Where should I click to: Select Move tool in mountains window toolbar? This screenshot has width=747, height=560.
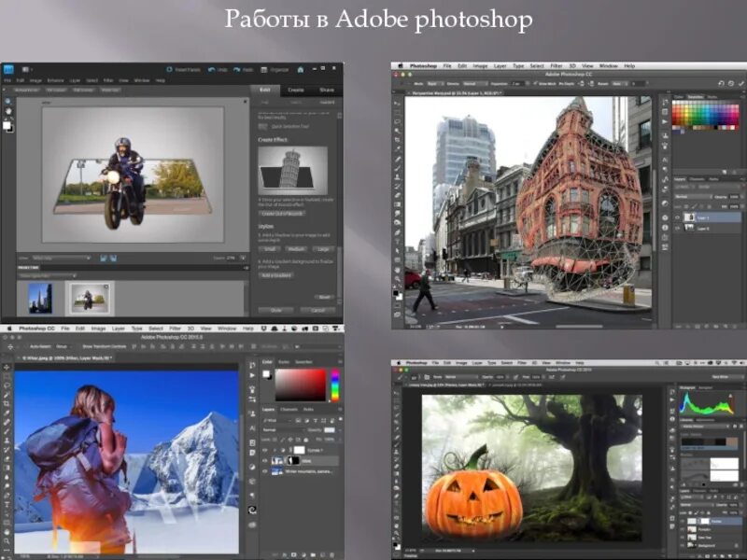(7, 367)
